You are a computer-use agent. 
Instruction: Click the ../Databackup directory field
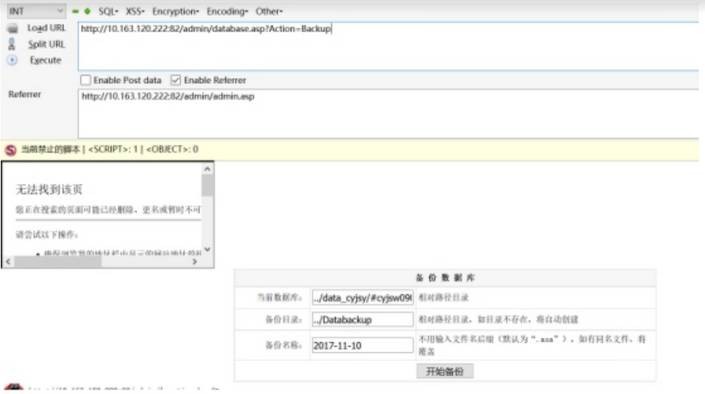[362, 320]
